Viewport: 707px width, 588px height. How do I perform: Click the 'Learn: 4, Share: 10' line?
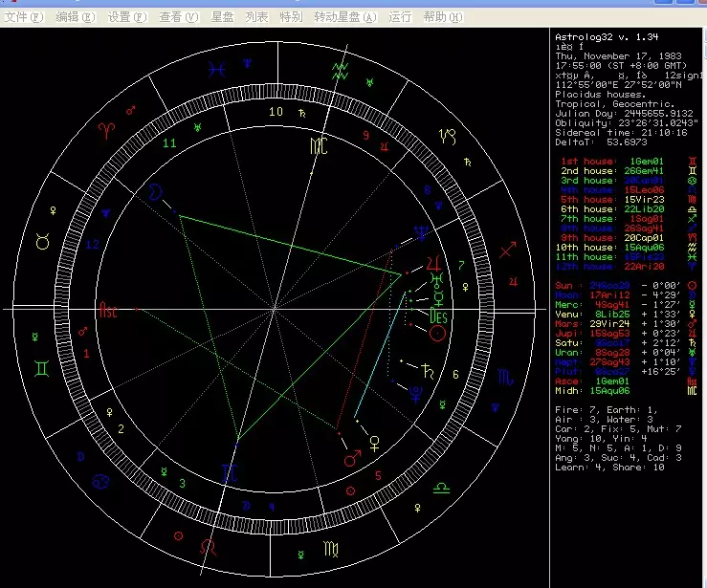(609, 468)
